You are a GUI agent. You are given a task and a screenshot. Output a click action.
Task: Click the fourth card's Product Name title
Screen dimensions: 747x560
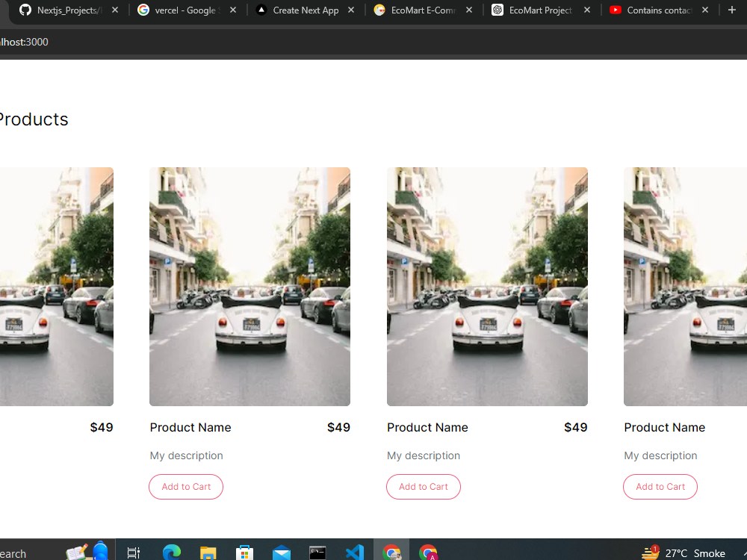(x=665, y=428)
